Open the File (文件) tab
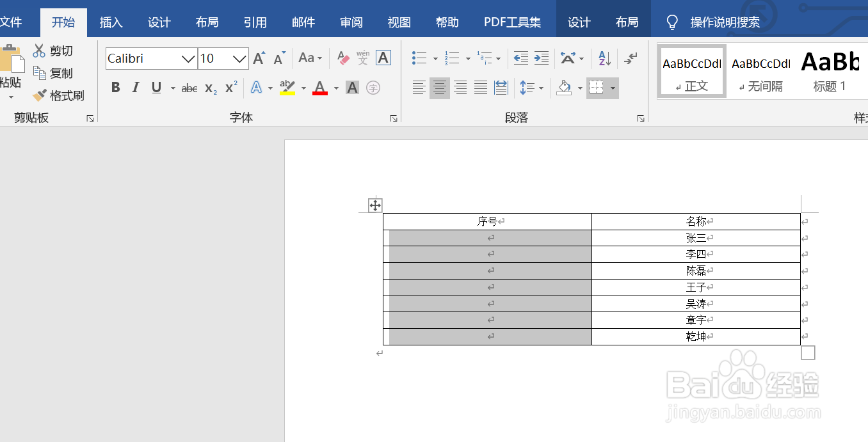The width and height of the screenshot is (868, 442). [11, 22]
